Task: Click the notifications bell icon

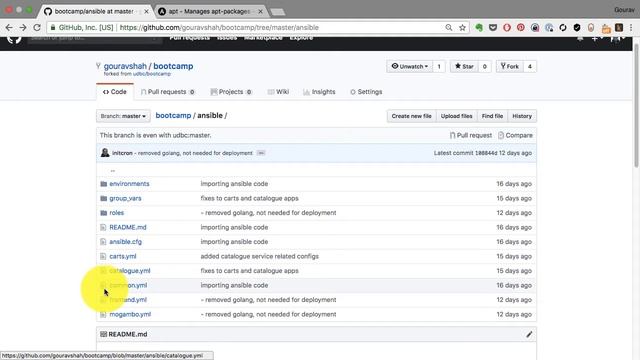Action: (580, 38)
